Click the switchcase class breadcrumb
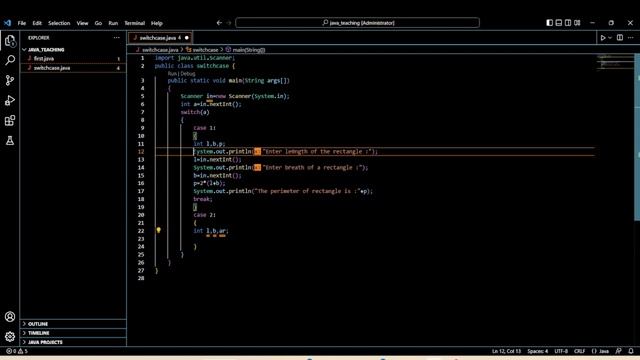This screenshot has height=360, width=640. coord(205,50)
